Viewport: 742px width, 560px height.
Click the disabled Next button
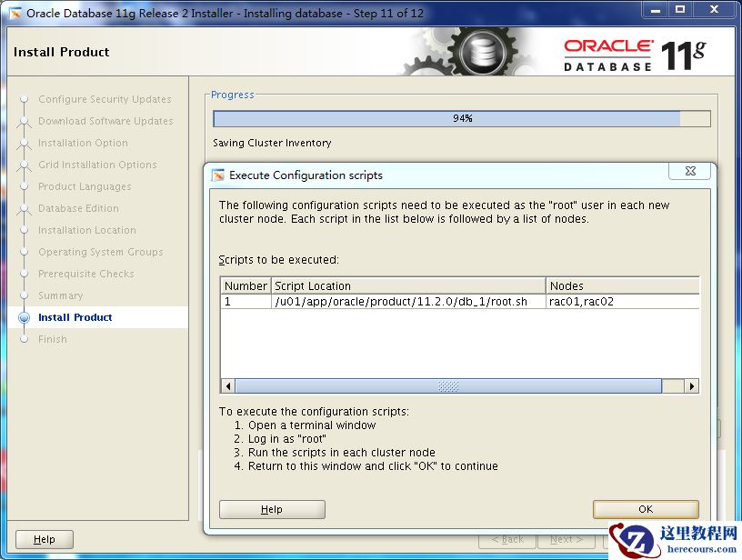click(567, 540)
